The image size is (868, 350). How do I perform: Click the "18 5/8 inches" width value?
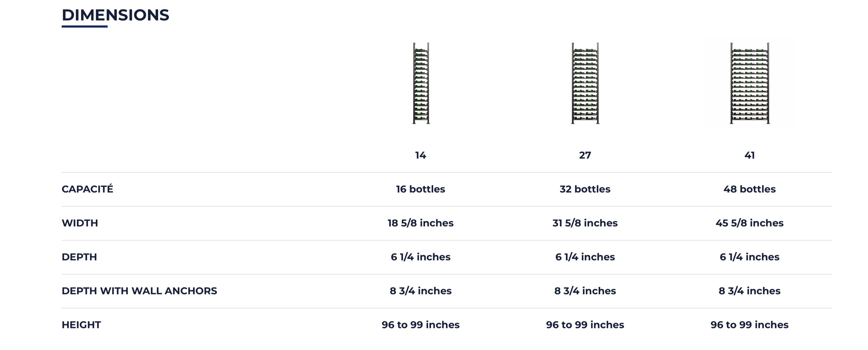pos(421,223)
